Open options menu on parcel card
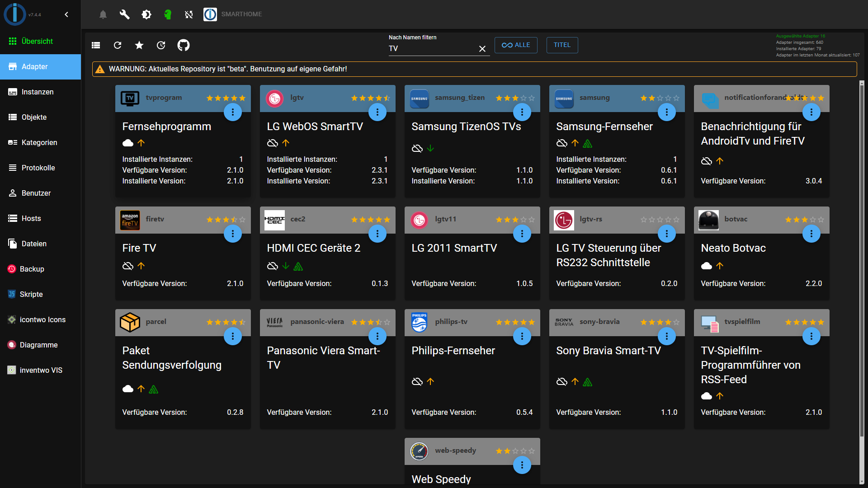Image resolution: width=868 pixels, height=488 pixels. [233, 336]
